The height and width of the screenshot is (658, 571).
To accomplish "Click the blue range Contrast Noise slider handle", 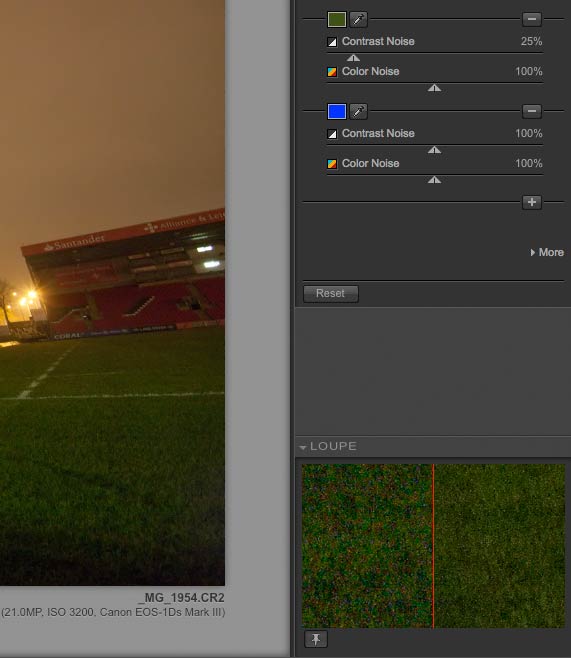I will [434, 150].
